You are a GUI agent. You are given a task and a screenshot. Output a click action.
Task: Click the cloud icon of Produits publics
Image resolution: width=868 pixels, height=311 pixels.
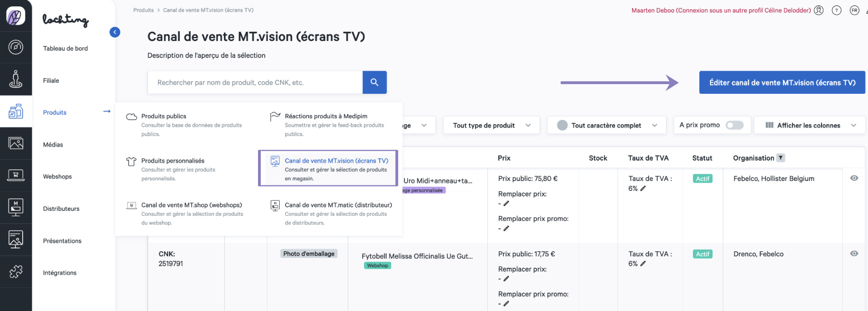click(x=132, y=116)
